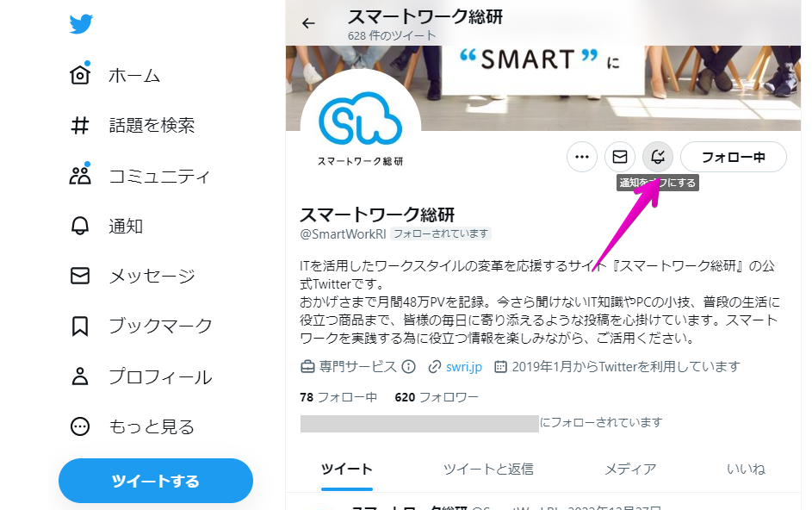812x510 pixels.
Task: Toggle the フォロー中 following button
Action: click(734, 157)
